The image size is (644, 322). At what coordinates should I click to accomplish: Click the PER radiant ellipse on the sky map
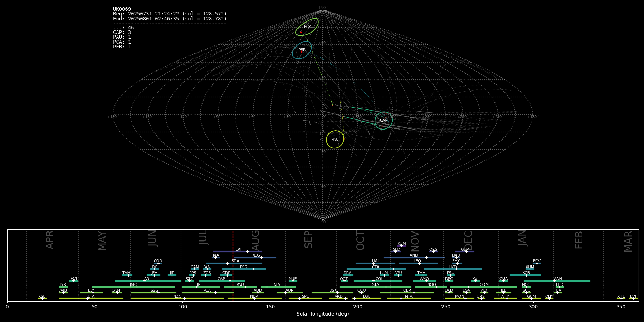pos(302,50)
